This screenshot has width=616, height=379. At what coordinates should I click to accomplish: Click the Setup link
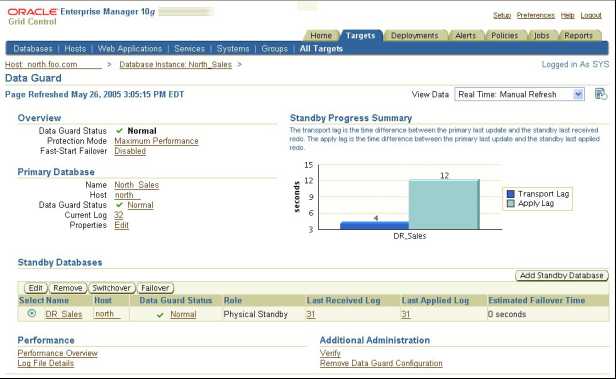502,15
